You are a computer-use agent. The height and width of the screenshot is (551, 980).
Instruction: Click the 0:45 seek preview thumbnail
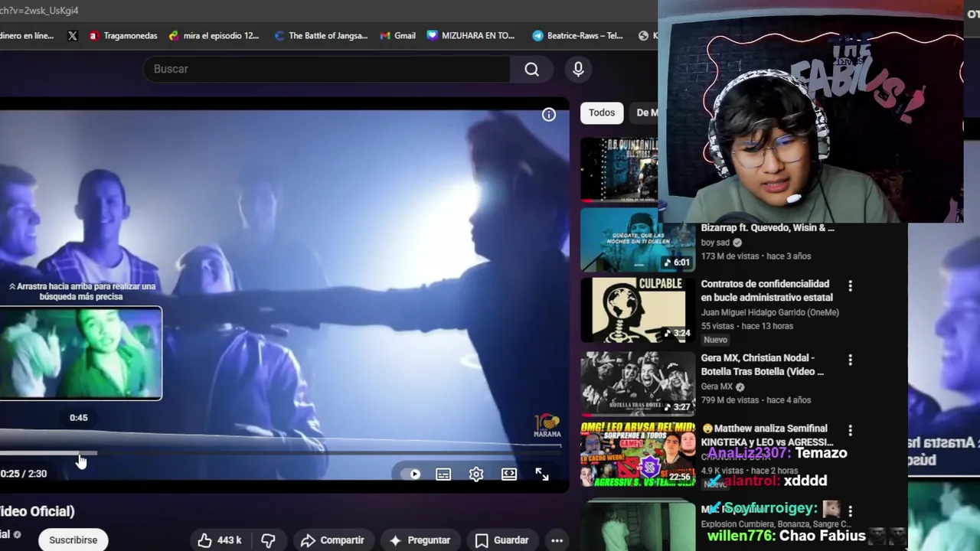coord(80,354)
